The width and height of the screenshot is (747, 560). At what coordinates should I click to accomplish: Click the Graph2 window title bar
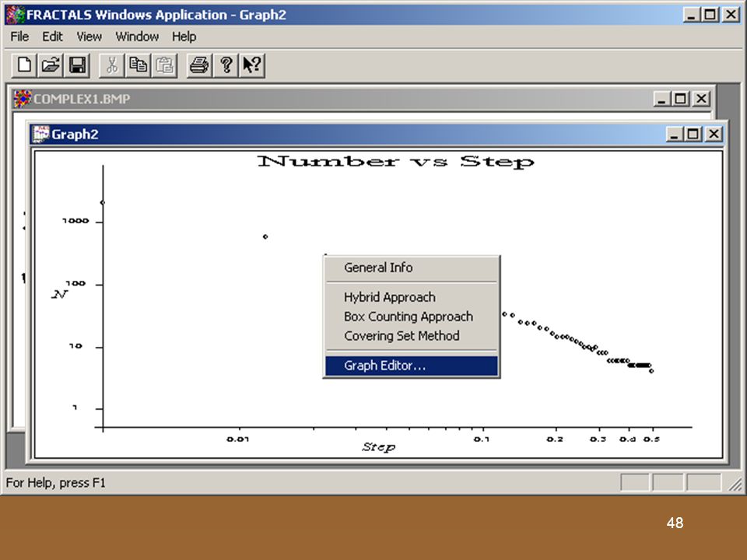pos(377,135)
